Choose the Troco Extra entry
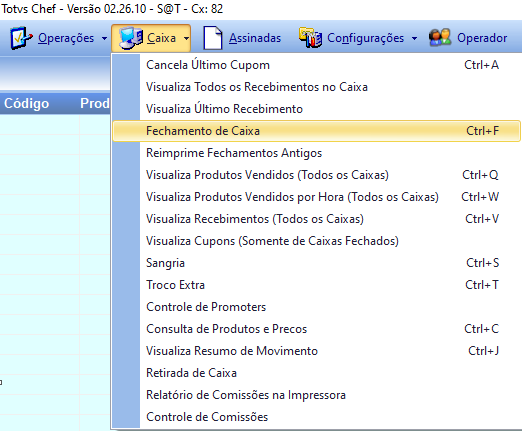Image resolution: width=522 pixels, height=431 pixels. 316,285
